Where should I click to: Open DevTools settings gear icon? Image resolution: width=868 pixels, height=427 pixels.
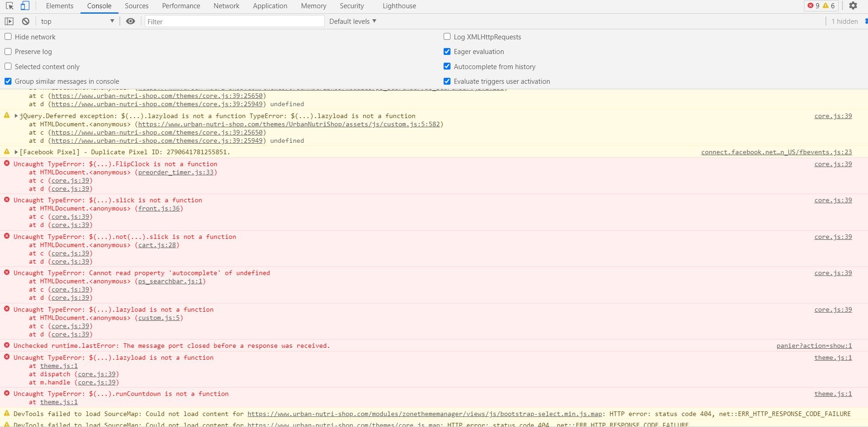pyautogui.click(x=853, y=5)
